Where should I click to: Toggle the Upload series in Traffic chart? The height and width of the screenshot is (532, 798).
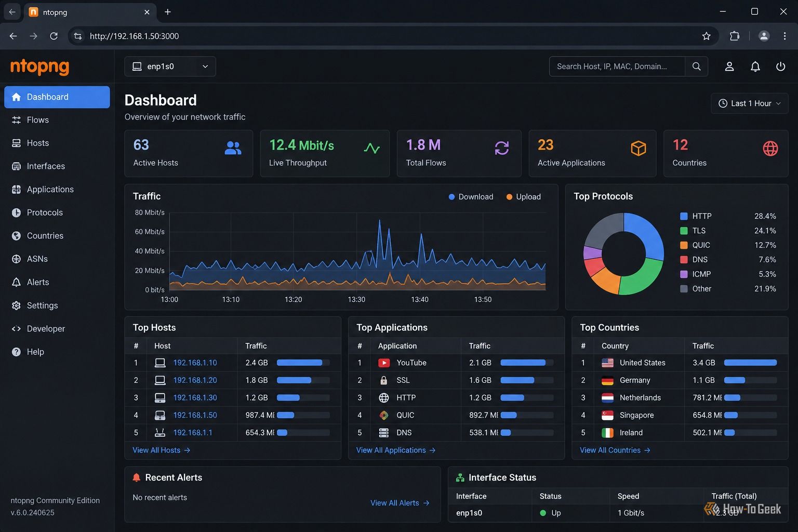pyautogui.click(x=524, y=197)
